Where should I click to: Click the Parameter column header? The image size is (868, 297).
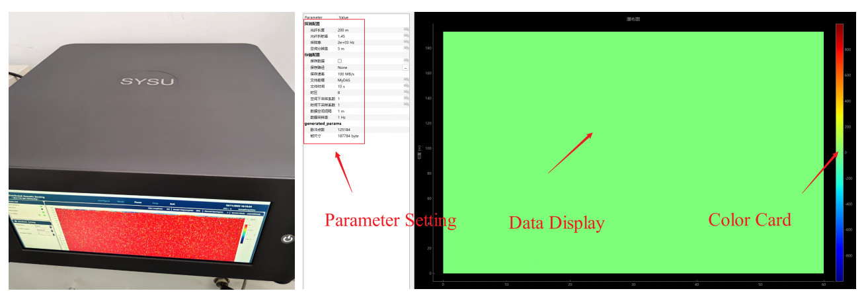[314, 17]
